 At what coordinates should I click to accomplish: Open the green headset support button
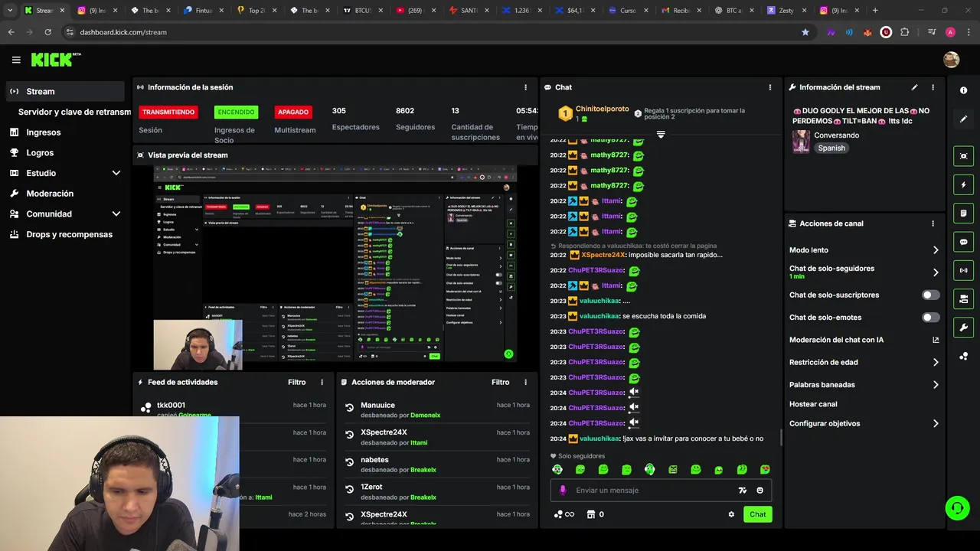pos(956,507)
